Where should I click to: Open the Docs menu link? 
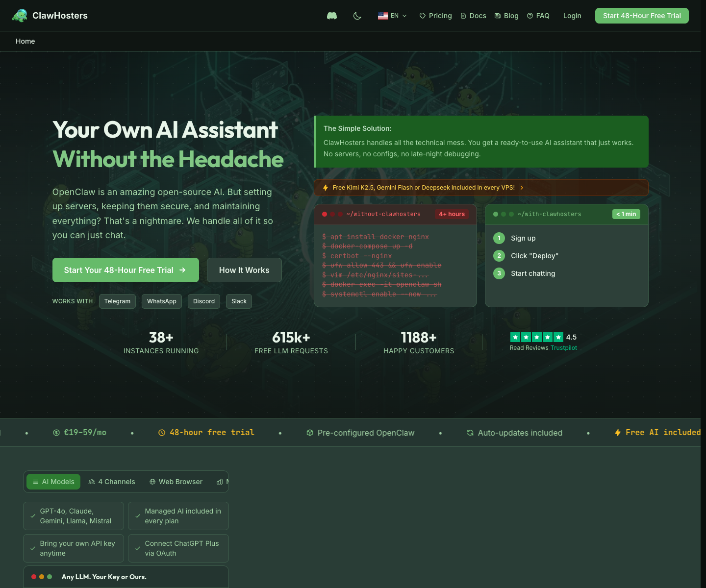[473, 16]
